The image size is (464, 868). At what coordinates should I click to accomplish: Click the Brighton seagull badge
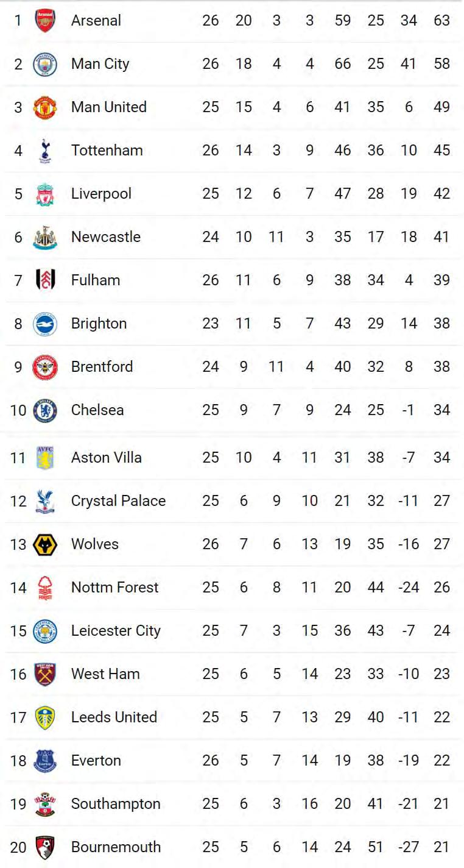pyautogui.click(x=45, y=324)
